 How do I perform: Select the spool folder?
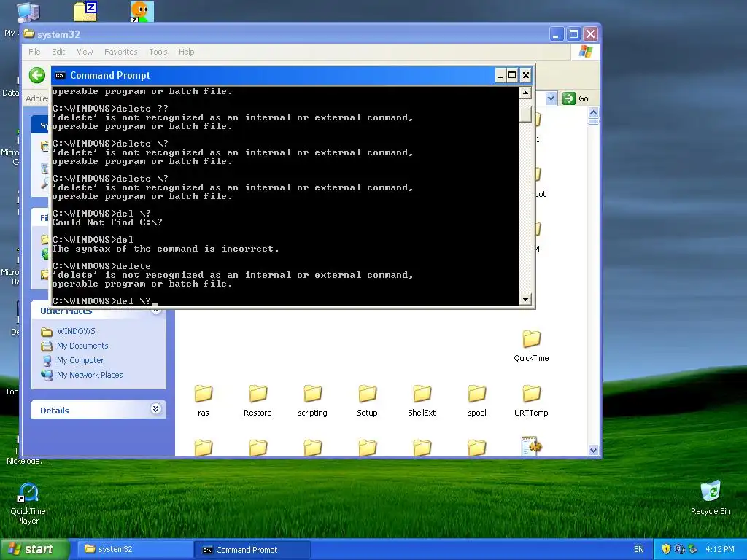[x=477, y=401]
